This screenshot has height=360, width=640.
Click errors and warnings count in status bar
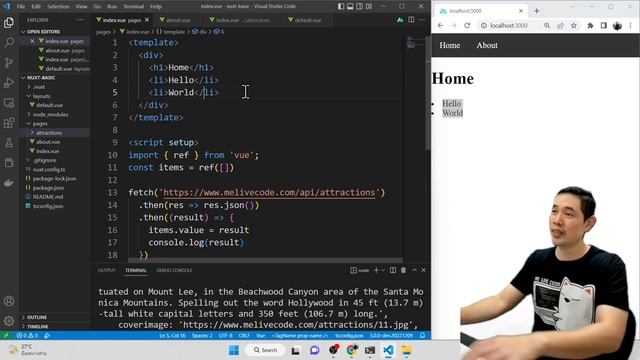[x=27, y=336]
